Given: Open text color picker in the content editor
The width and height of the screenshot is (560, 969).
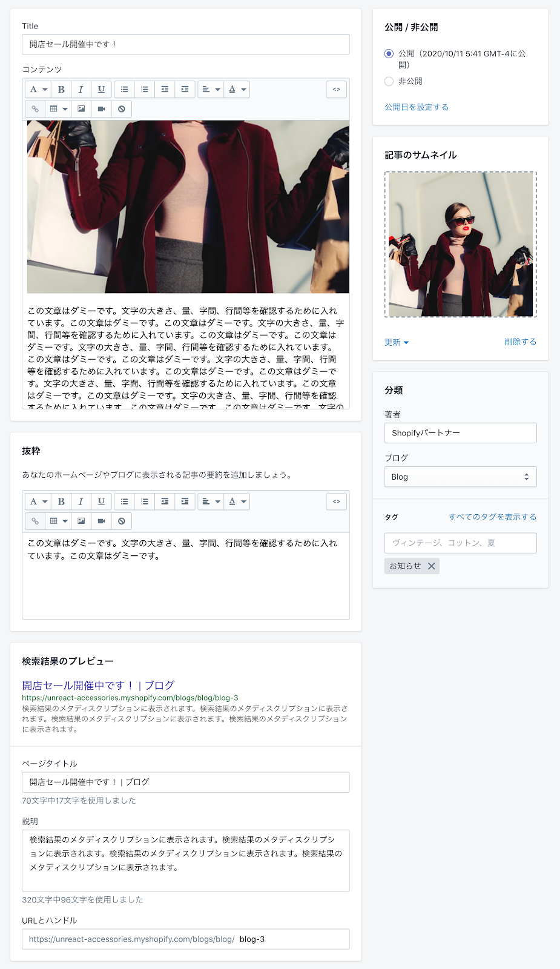Looking at the screenshot, I should (237, 90).
